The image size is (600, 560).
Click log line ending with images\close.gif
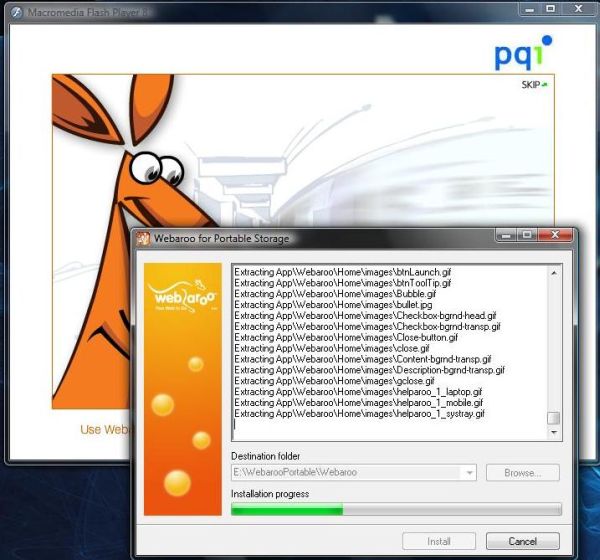[x=332, y=348]
